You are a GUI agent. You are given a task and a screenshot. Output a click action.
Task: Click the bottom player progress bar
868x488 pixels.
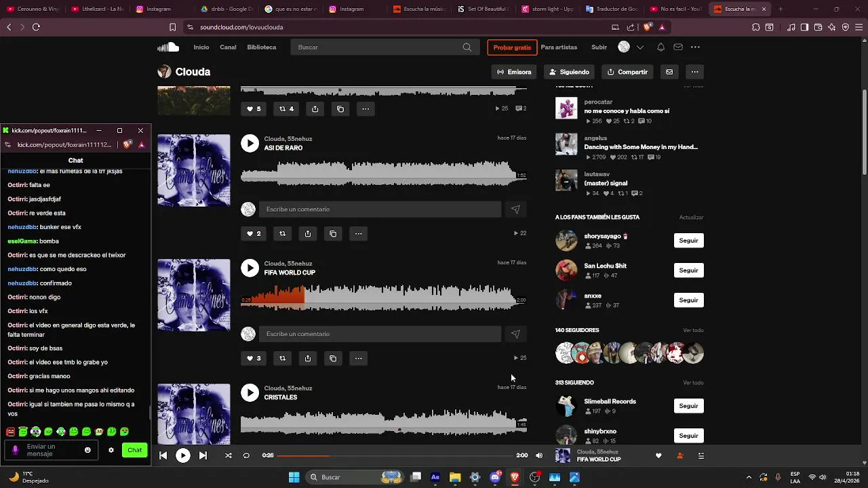pyautogui.click(x=395, y=455)
